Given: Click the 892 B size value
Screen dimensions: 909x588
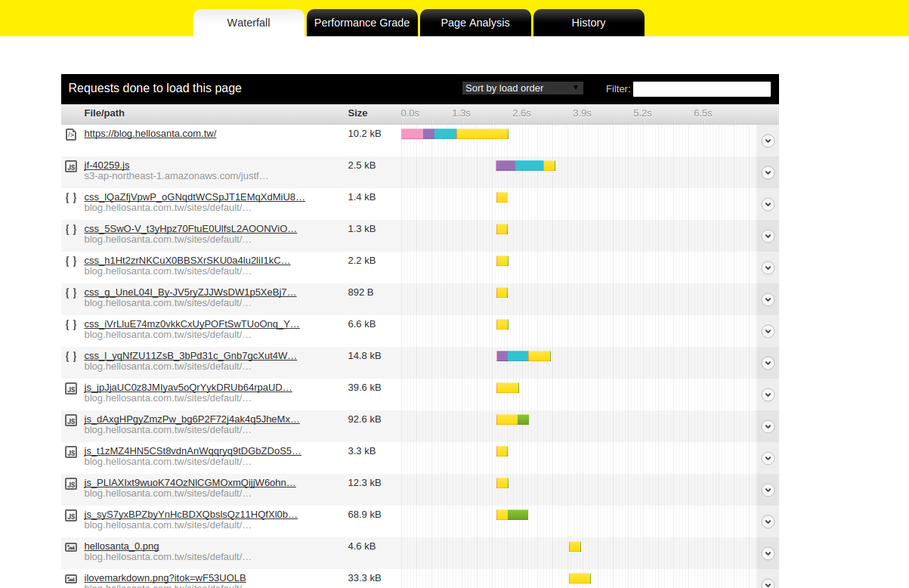Looking at the screenshot, I should pos(360,292).
